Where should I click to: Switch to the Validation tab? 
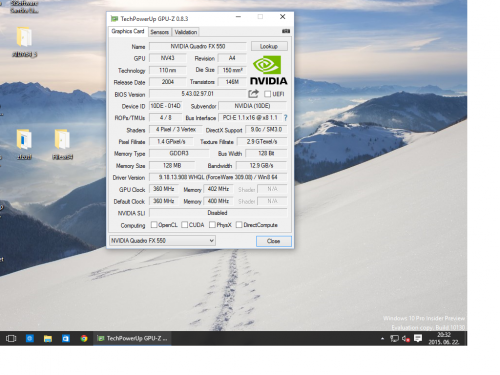coord(186,32)
